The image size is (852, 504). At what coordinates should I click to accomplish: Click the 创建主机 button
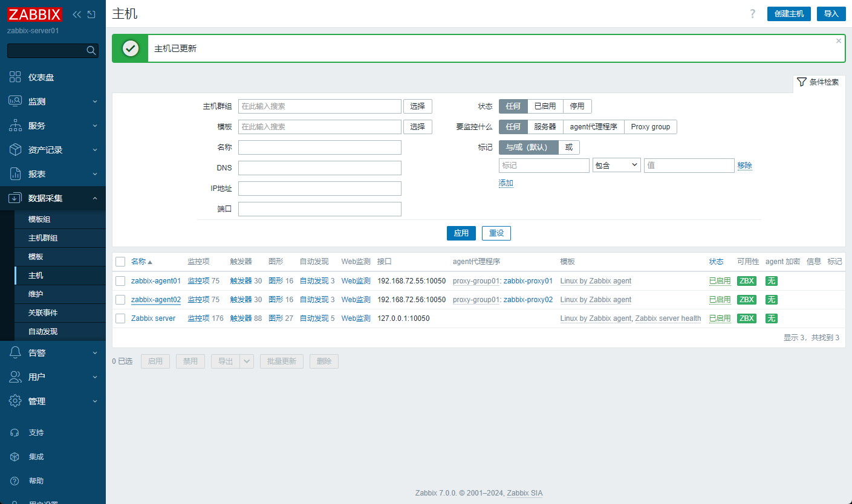[x=789, y=13]
